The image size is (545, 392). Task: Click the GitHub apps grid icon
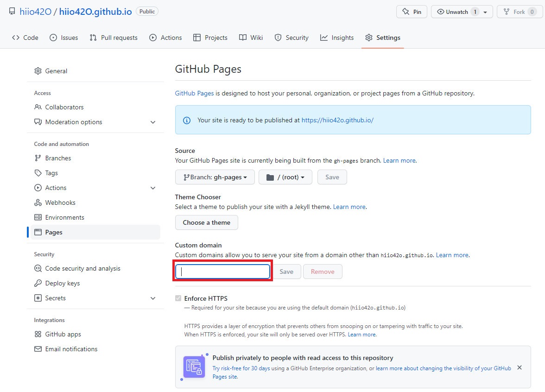(38, 335)
